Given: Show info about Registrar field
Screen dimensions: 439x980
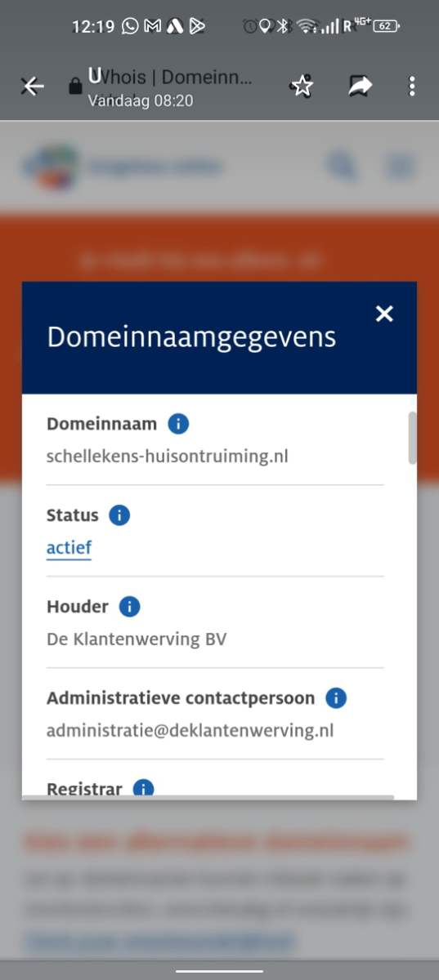Looking at the screenshot, I should pyautogui.click(x=143, y=789).
